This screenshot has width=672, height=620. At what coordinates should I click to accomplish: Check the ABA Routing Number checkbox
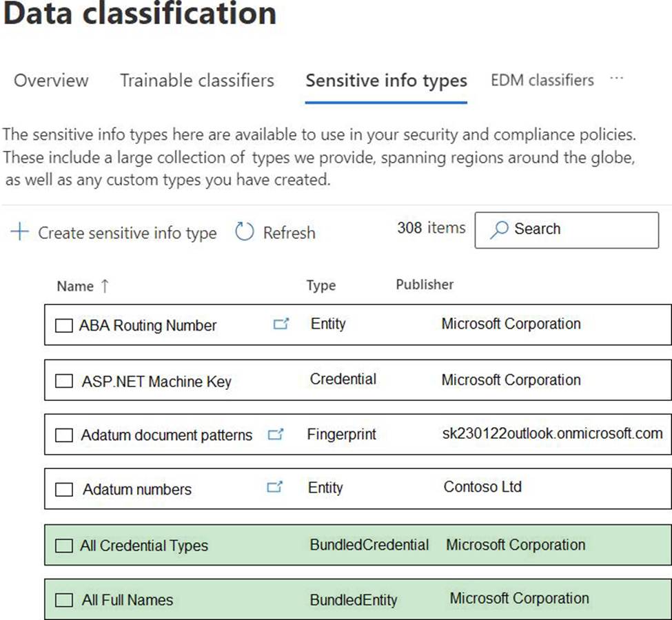pyautogui.click(x=63, y=326)
